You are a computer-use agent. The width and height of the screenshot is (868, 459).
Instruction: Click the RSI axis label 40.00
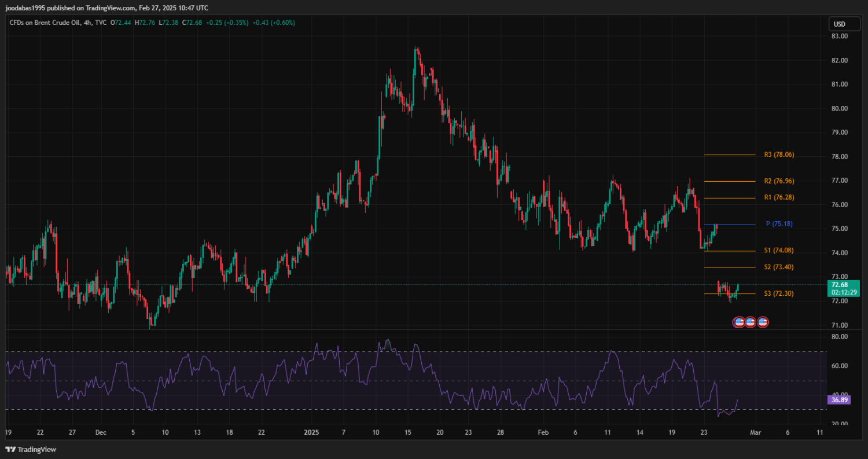click(839, 394)
